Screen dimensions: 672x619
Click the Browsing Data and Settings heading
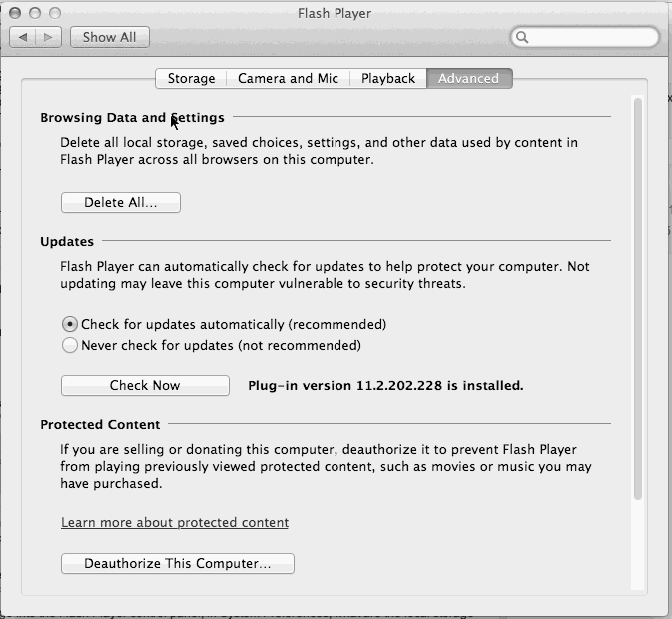[x=132, y=118]
